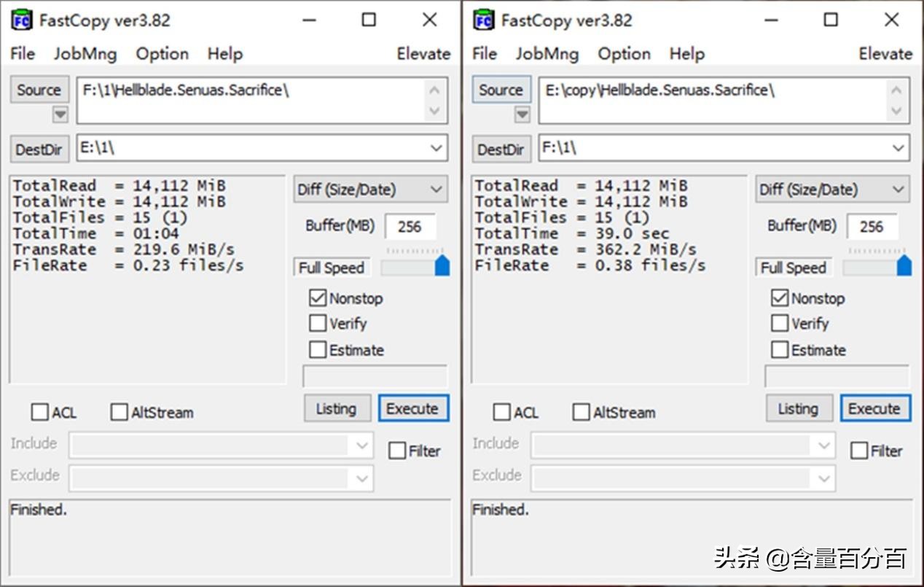Image resolution: width=924 pixels, height=587 pixels.
Task: Click Buffer(MB) field in right window
Action: 872,226
